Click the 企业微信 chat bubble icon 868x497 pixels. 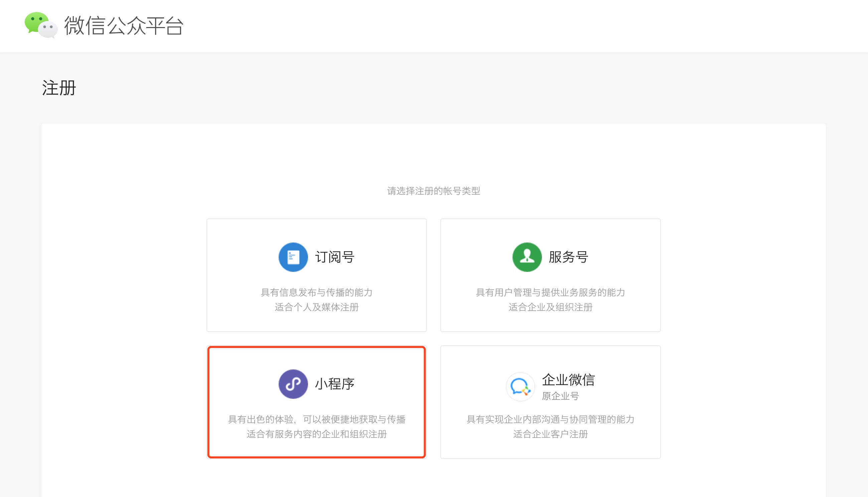tap(520, 387)
